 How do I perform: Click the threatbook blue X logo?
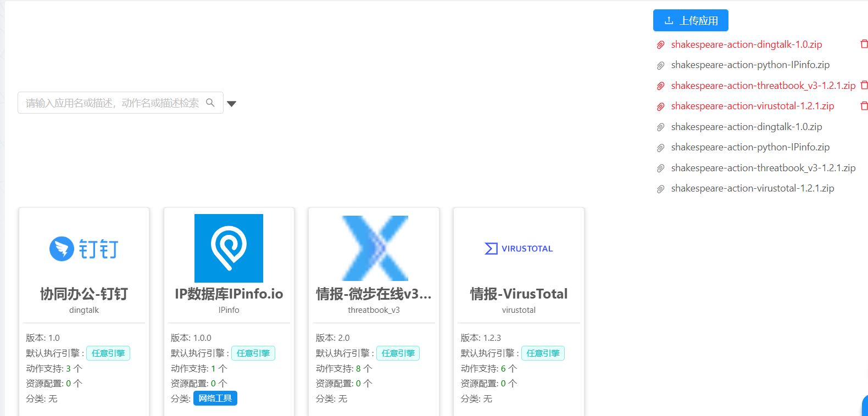point(374,248)
